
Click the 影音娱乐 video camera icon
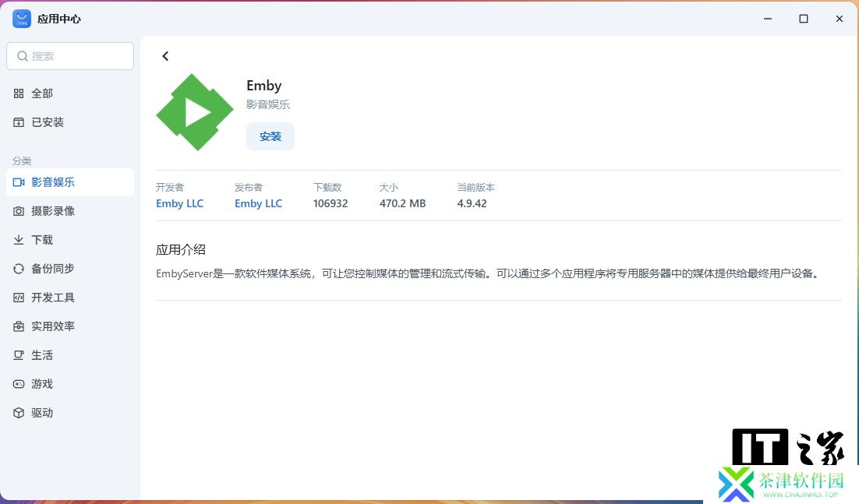(19, 182)
